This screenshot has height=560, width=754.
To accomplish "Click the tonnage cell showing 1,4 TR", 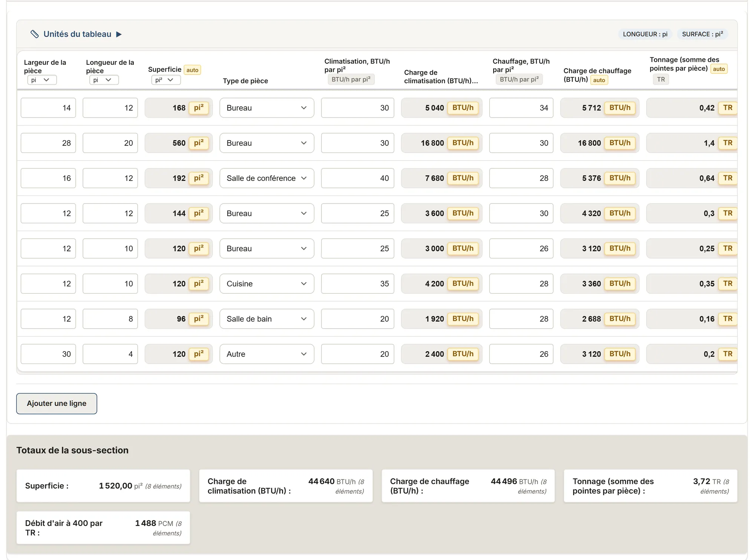I will click(692, 143).
